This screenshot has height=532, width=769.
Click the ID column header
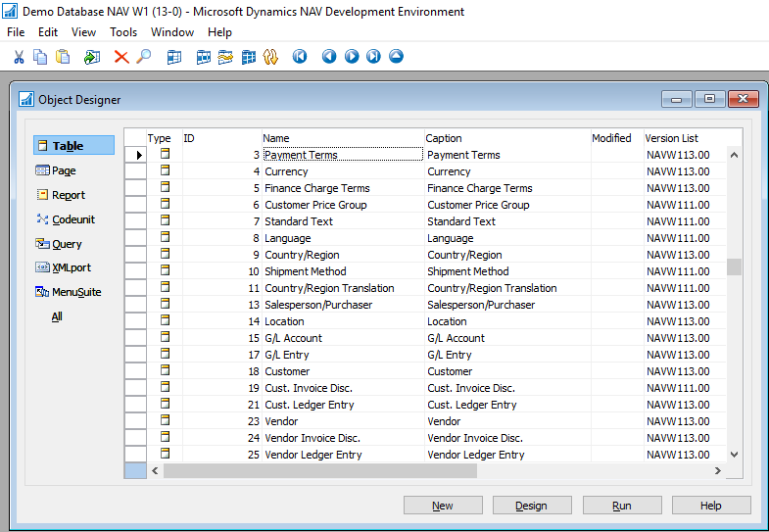click(x=221, y=138)
